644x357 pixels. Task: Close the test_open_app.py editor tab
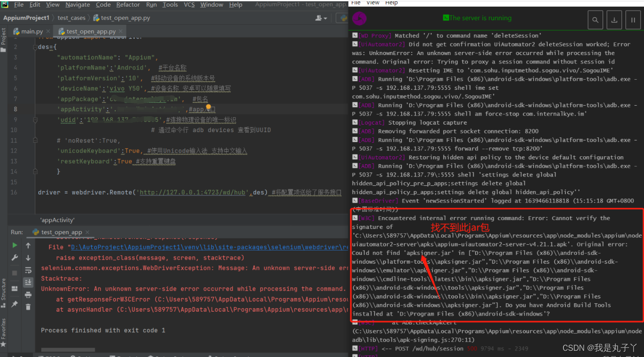click(x=121, y=31)
